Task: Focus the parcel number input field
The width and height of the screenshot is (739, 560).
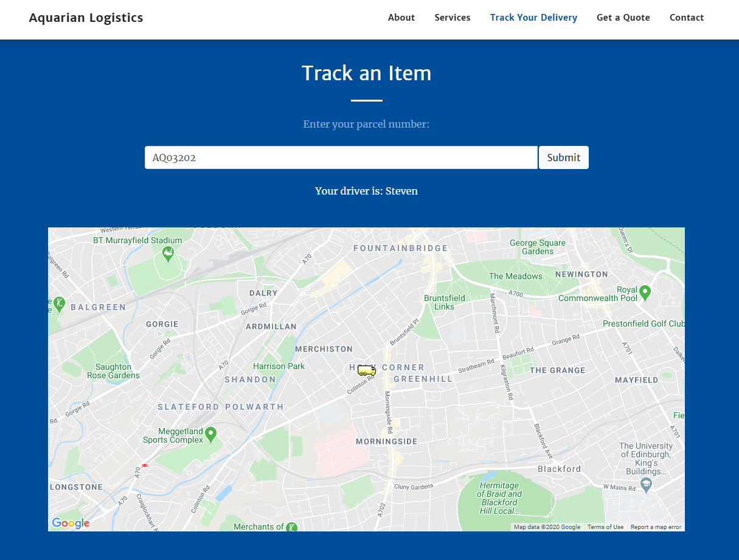Action: click(341, 157)
